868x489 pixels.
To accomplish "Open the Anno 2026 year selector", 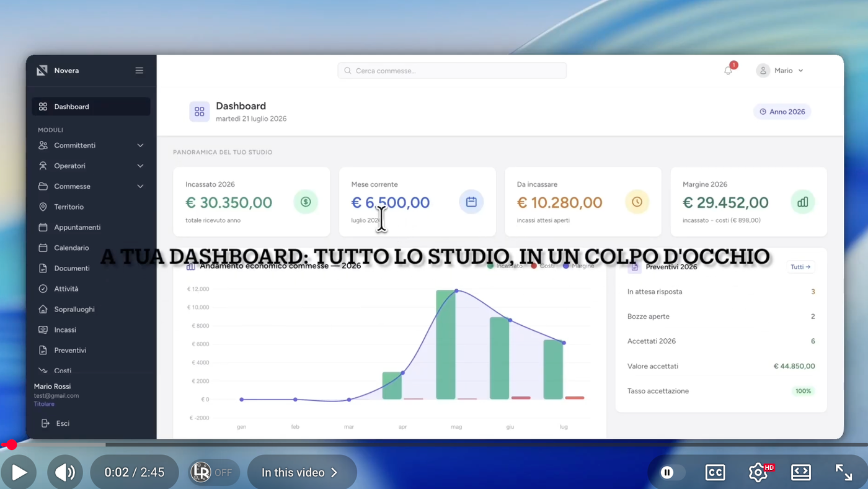I will click(782, 112).
